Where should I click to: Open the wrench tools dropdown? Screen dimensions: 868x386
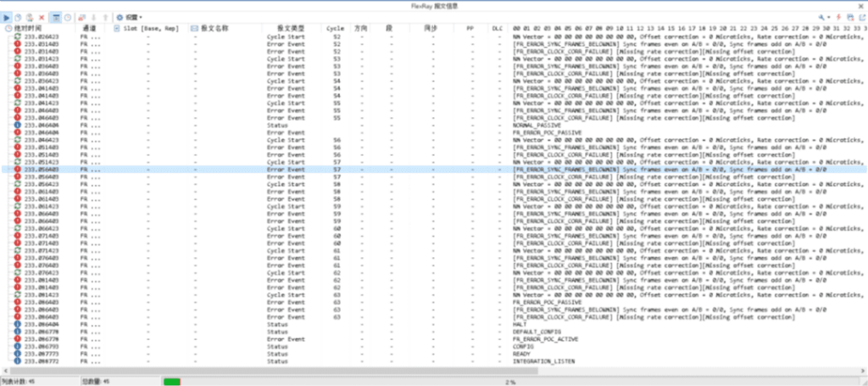pos(823,17)
